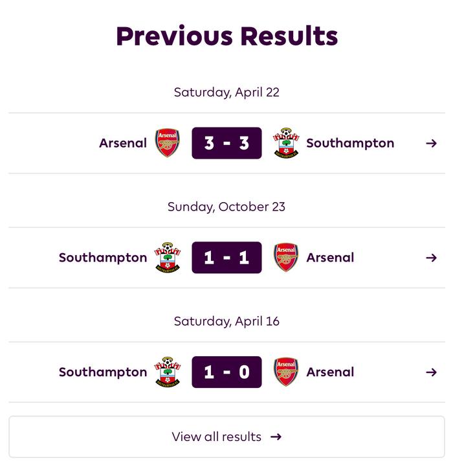Click the arrow beside View all results

tap(276, 437)
